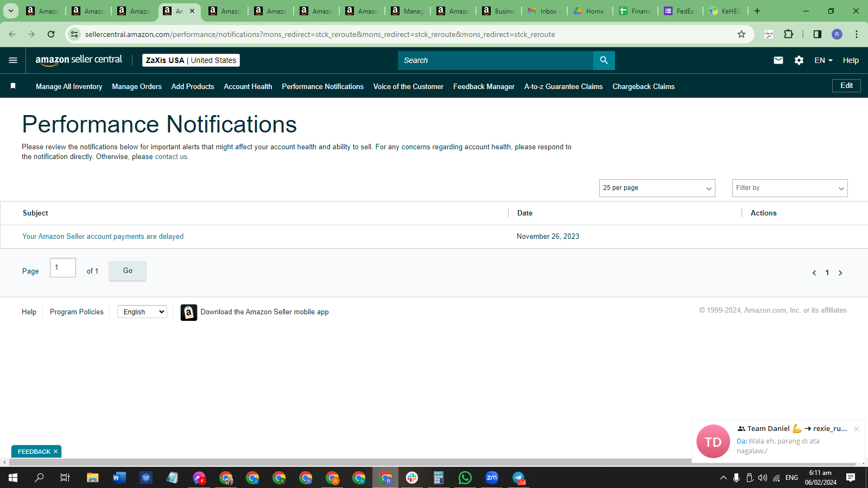Image resolution: width=868 pixels, height=488 pixels.
Task: Click the bookmark flag icon in navigation bar
Action: (13, 86)
